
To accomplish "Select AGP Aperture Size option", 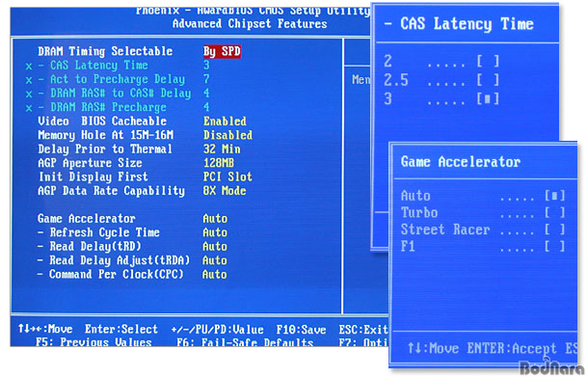I will 90,163.
